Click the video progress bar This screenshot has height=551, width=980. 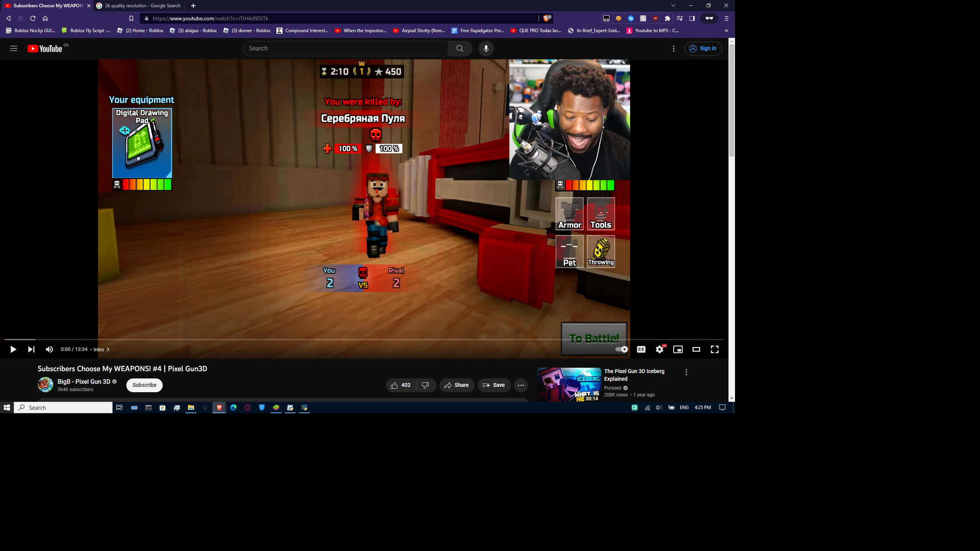pos(364,339)
